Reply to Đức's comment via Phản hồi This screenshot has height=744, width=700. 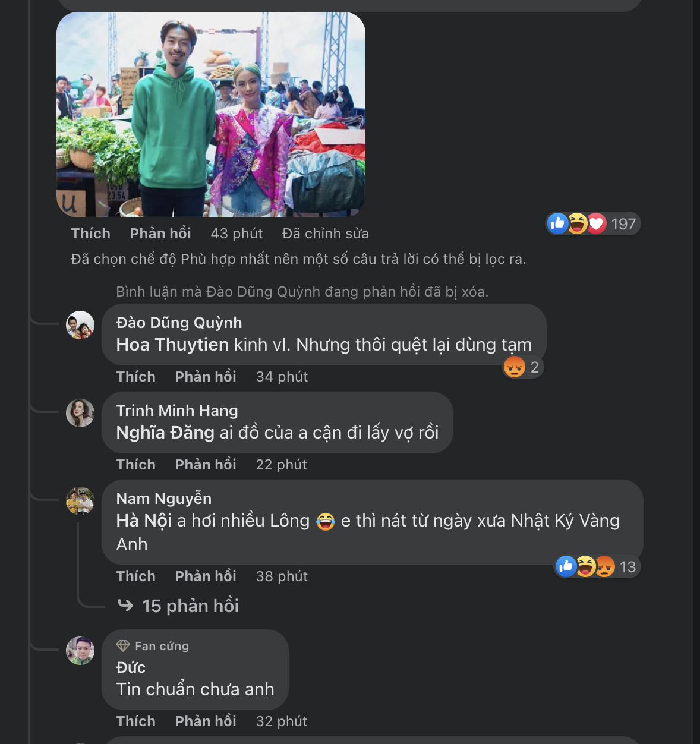(206, 721)
